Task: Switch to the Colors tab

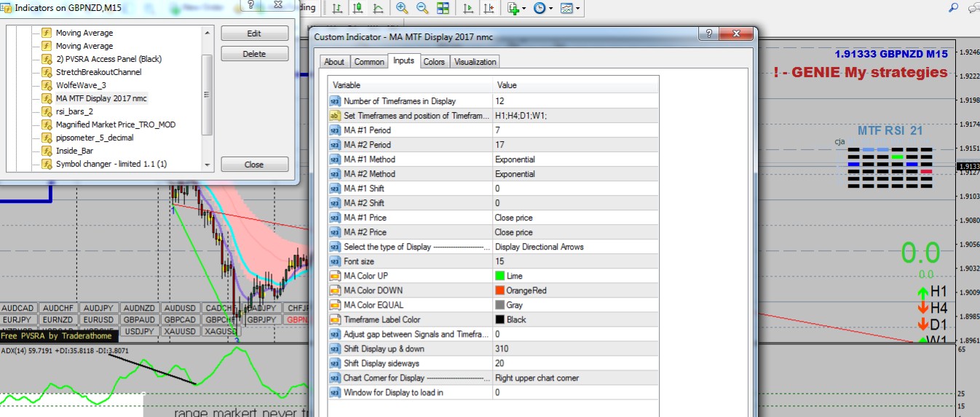Action: (x=434, y=62)
